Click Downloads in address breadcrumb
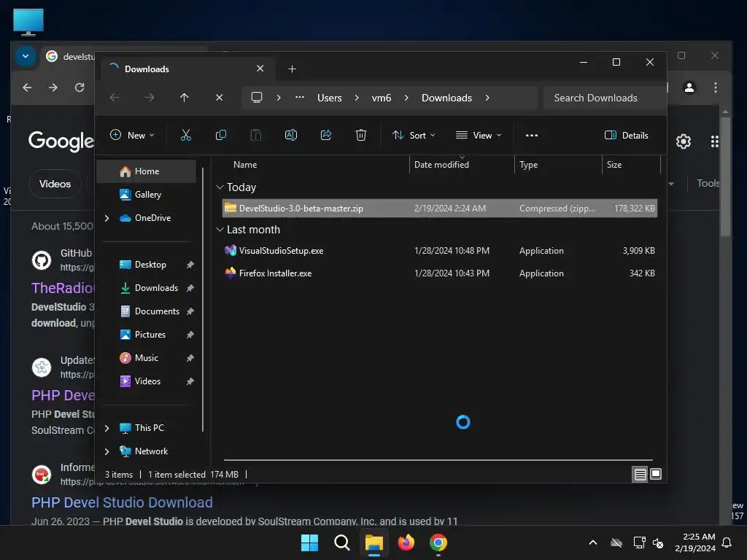 pyautogui.click(x=446, y=98)
